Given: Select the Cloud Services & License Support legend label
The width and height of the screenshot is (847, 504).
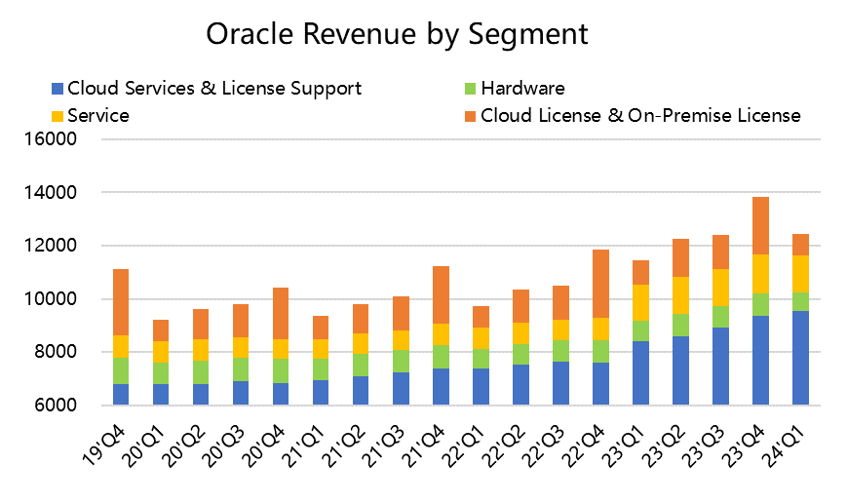Looking at the screenshot, I should coord(214,89).
